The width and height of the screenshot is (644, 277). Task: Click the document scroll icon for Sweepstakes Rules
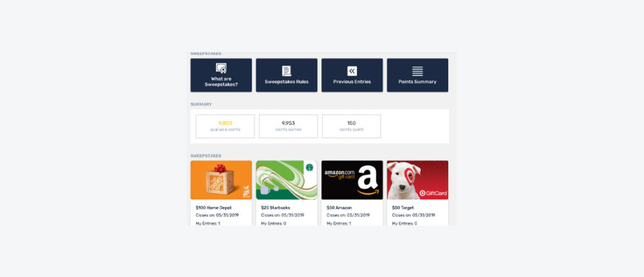coord(286,71)
